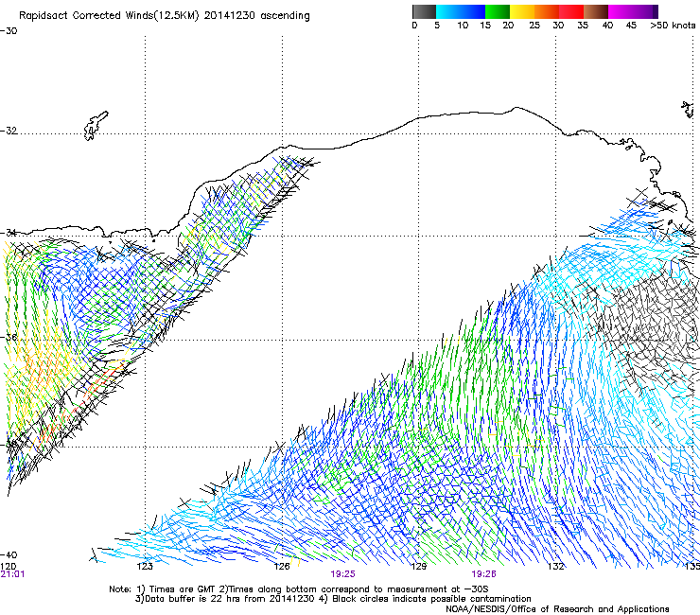Screen dimensions: 700x615
Task: Select the purple '21:01' time label
Action: click(x=13, y=574)
